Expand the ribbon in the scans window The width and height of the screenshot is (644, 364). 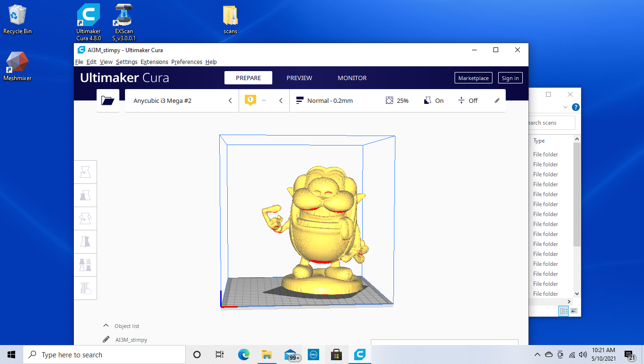point(565,107)
